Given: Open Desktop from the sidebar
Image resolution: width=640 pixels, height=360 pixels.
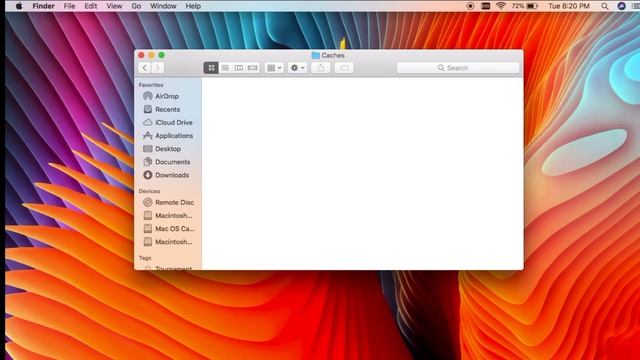Looking at the screenshot, I should [x=168, y=149].
